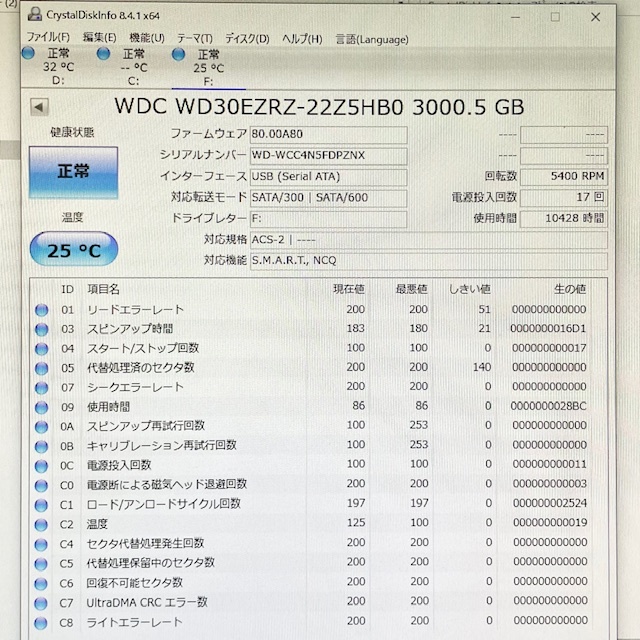Click status icon for 0B キャリブレーション再試行回数

coord(41,447)
